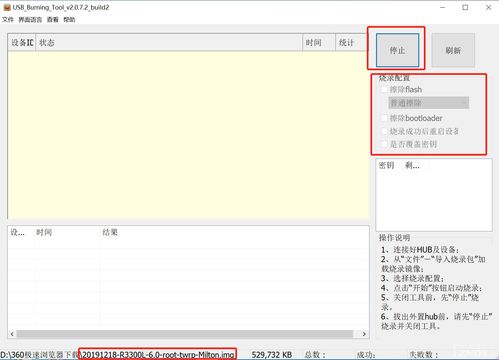Open the 界面语言 menu
Screen dimensions: 499x360
coord(30,20)
